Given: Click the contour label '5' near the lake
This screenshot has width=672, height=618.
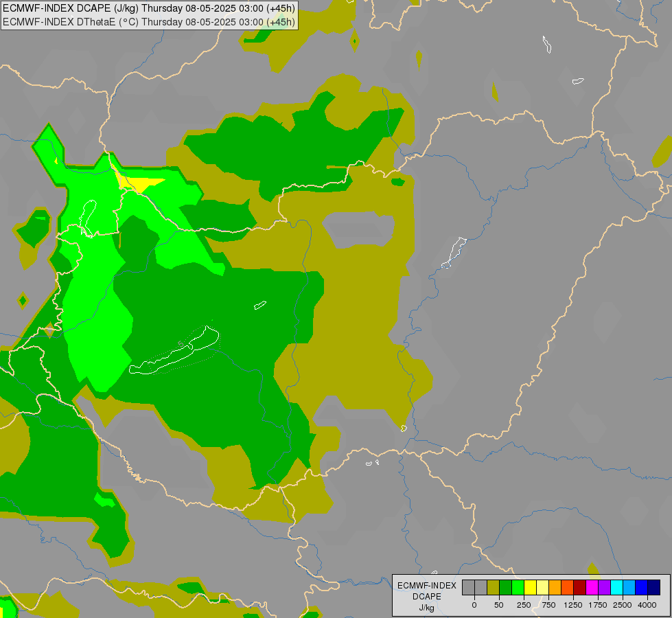Looking at the screenshot, I should pyautogui.click(x=181, y=344).
